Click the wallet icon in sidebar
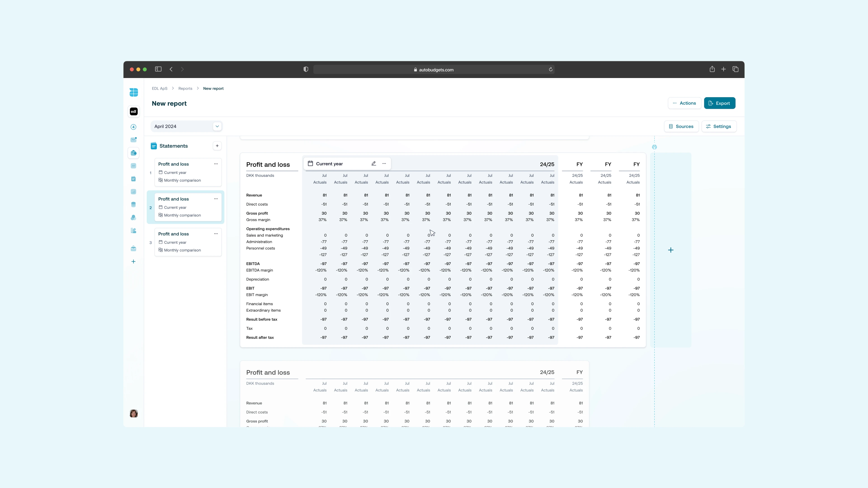This screenshot has width=868, height=488. click(x=133, y=153)
